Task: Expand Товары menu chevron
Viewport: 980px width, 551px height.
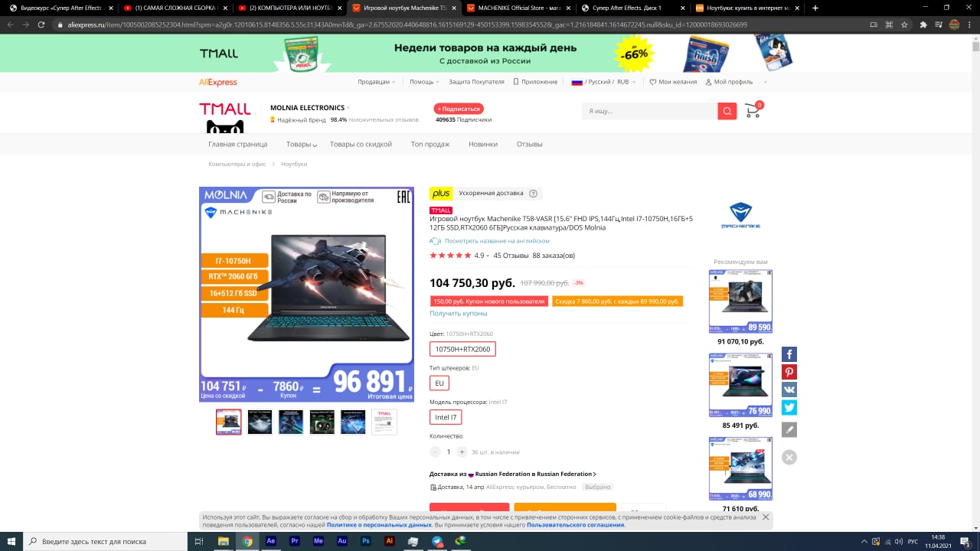Action: [x=315, y=145]
